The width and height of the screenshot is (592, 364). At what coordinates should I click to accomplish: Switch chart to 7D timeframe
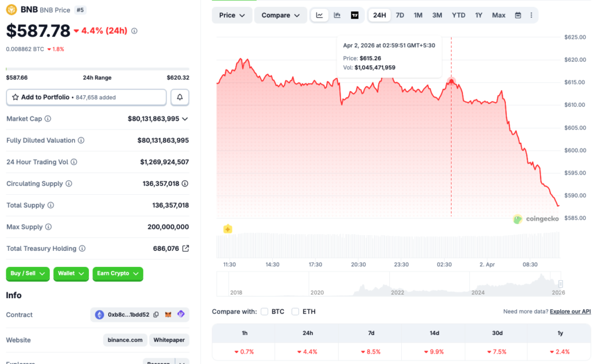(399, 15)
